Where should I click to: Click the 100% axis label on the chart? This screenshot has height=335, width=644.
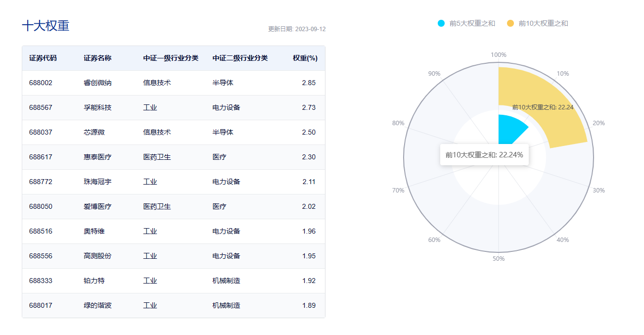499,55
